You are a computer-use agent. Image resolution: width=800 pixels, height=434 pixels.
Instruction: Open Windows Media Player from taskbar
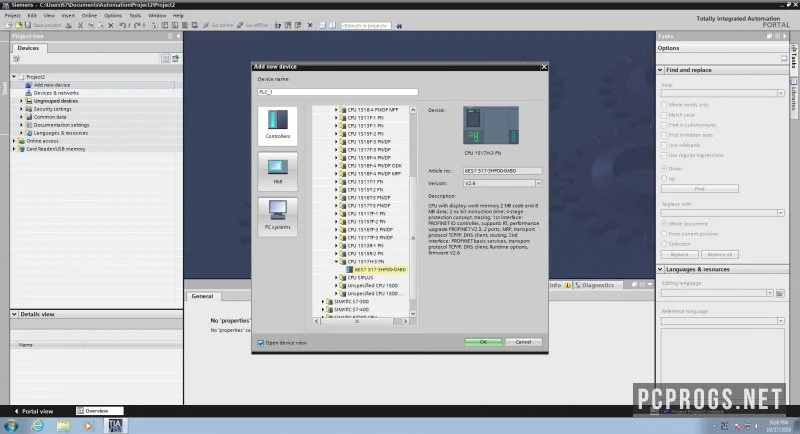click(88, 426)
